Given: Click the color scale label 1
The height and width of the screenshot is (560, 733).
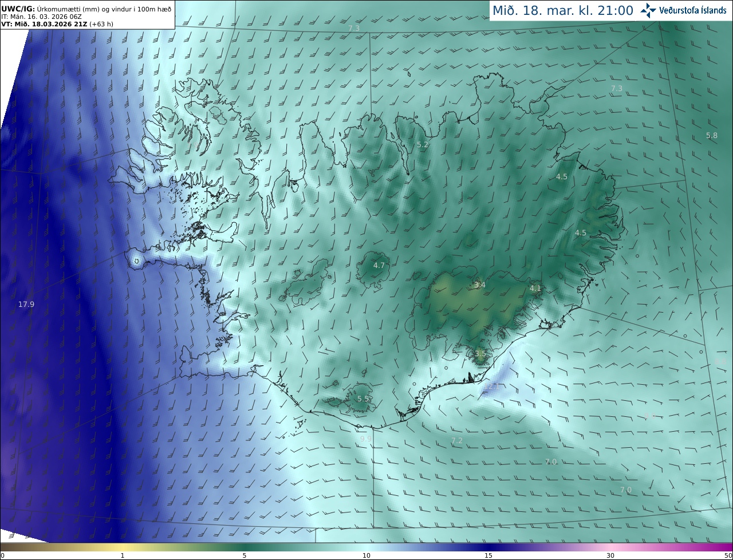Looking at the screenshot, I should pos(123,556).
